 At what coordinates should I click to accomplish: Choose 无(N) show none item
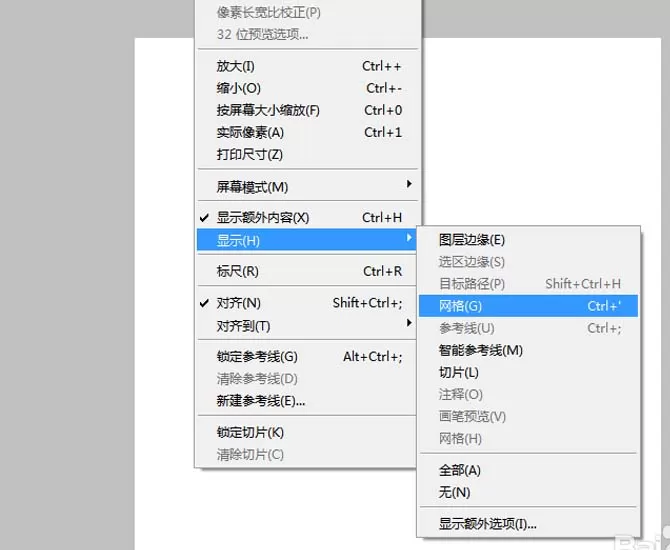(x=528, y=493)
